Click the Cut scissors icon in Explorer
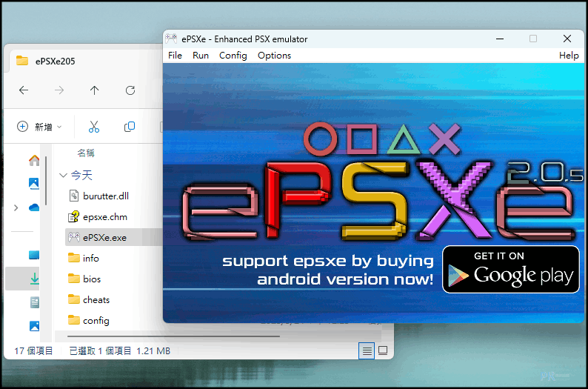 [x=94, y=127]
